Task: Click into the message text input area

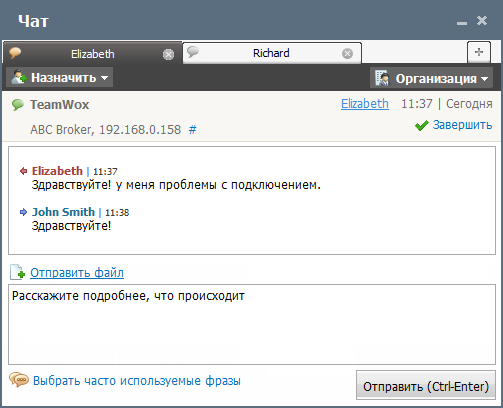Action: (x=252, y=324)
